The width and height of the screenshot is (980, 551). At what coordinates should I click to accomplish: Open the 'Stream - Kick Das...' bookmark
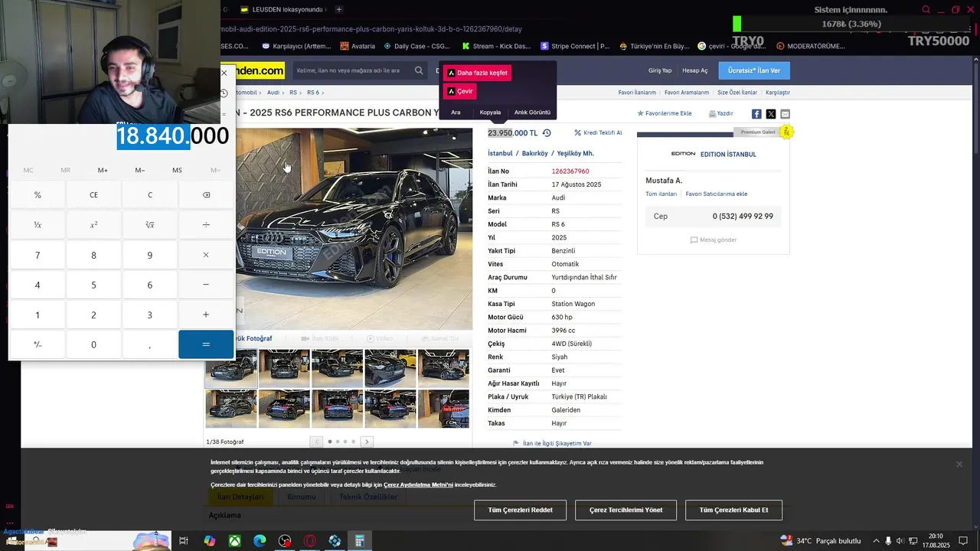pos(495,46)
